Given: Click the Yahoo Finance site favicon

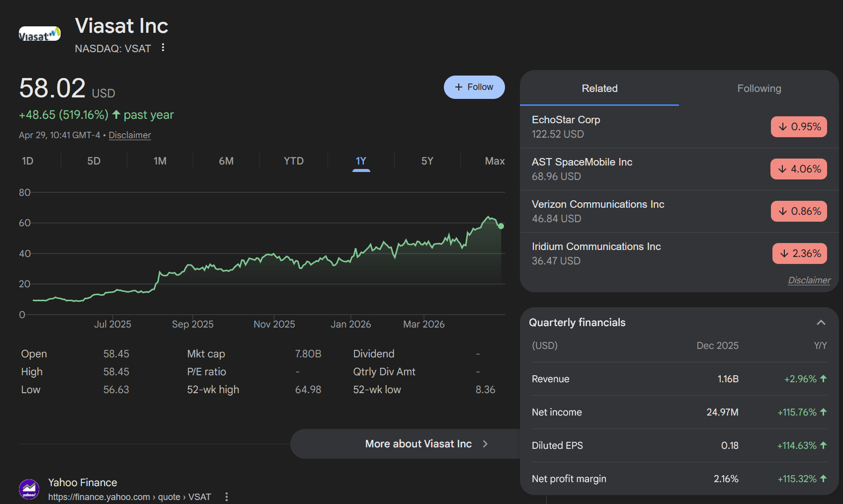Looking at the screenshot, I should (29, 489).
